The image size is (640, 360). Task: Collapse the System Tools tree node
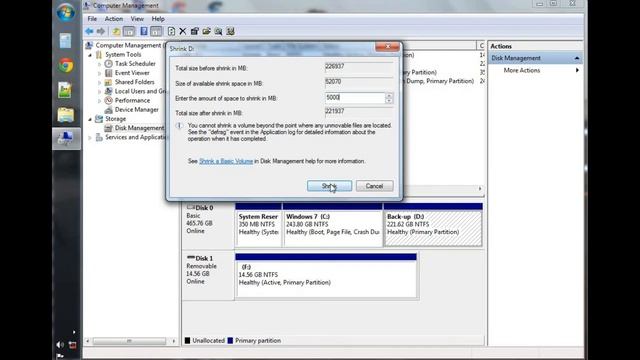click(90, 55)
